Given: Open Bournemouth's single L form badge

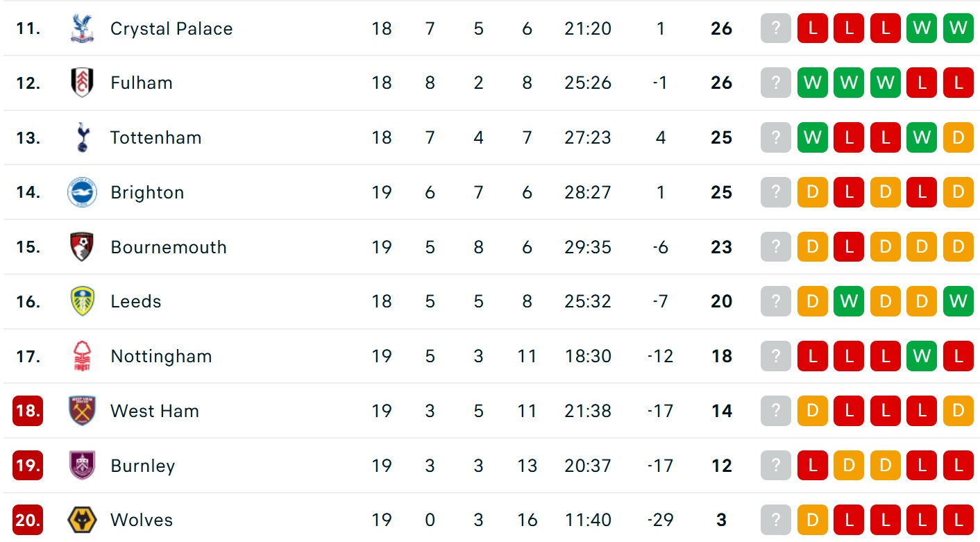Looking at the screenshot, I should pyautogui.click(x=849, y=247).
